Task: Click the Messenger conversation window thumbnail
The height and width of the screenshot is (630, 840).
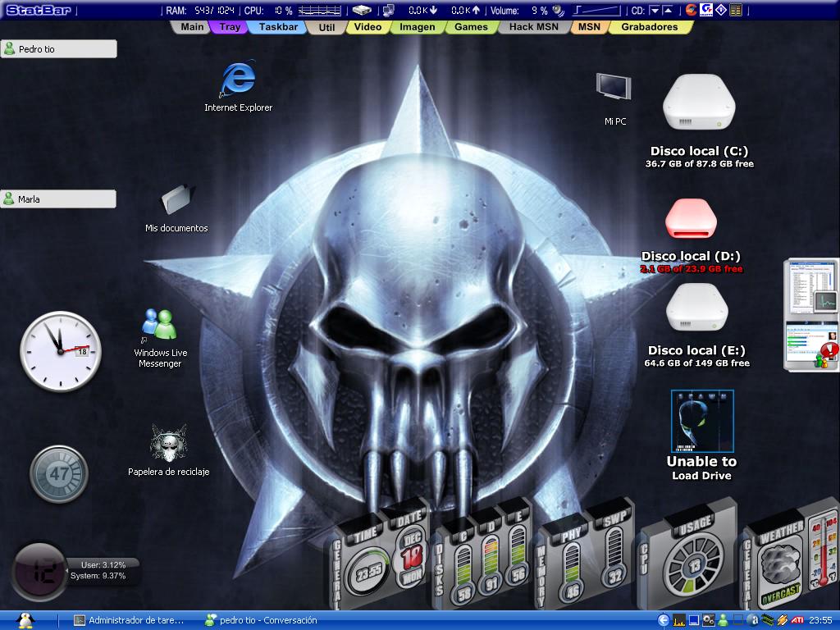Action: click(811, 345)
